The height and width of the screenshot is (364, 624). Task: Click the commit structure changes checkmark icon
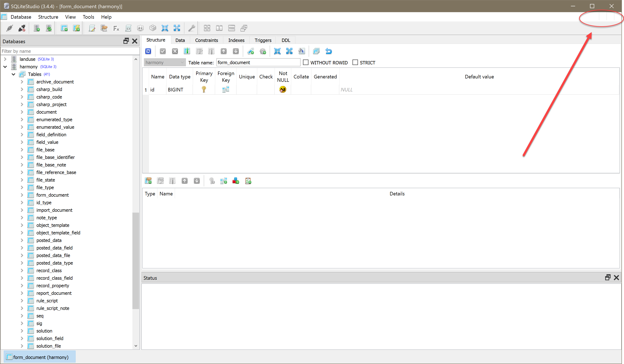163,51
